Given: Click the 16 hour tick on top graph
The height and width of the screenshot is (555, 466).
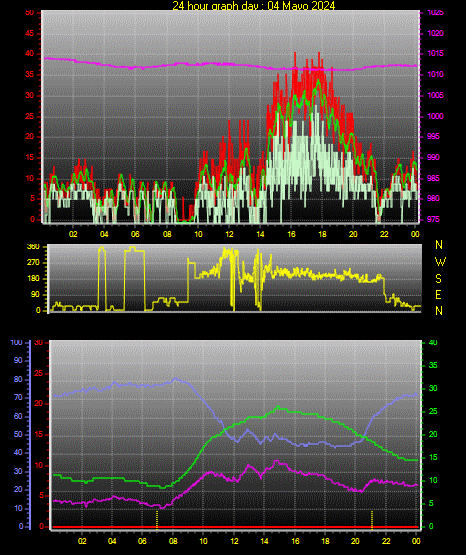Looking at the screenshot, I should pos(291,234).
